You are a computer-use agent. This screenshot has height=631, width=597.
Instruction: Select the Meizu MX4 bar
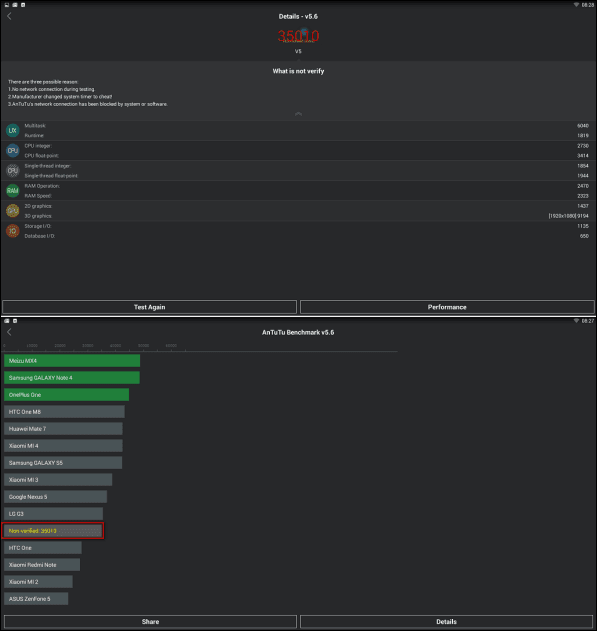coord(72,361)
